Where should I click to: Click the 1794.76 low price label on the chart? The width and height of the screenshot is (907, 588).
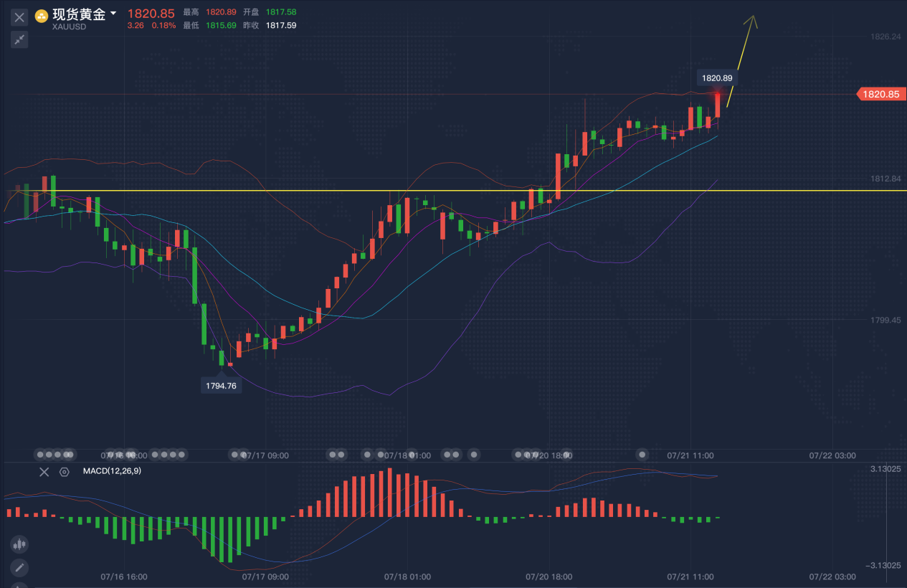click(x=221, y=385)
